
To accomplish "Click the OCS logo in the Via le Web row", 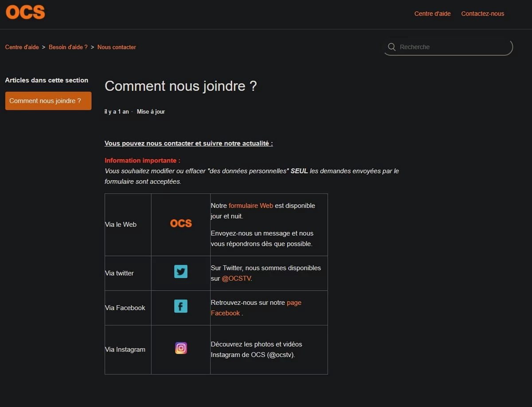I will pyautogui.click(x=181, y=223).
